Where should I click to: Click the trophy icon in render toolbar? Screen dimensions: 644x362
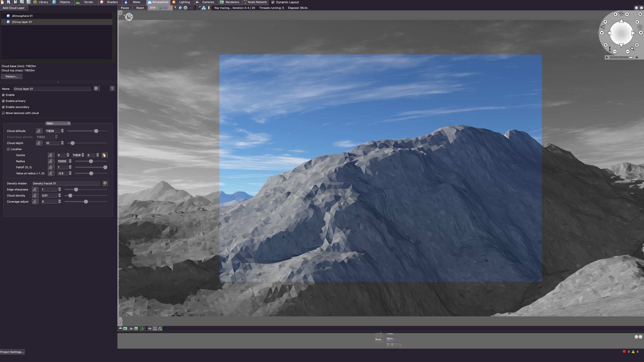tap(175, 8)
